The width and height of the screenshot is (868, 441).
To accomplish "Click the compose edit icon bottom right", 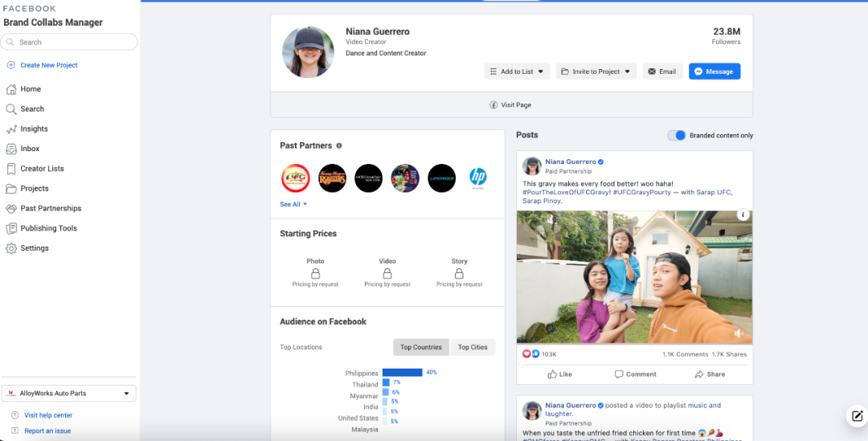I will click(x=856, y=416).
